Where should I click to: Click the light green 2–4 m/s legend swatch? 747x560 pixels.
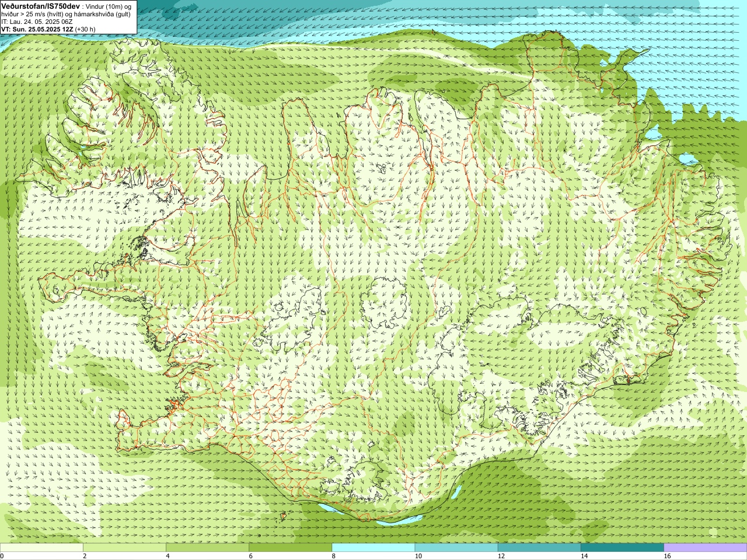coord(124,548)
